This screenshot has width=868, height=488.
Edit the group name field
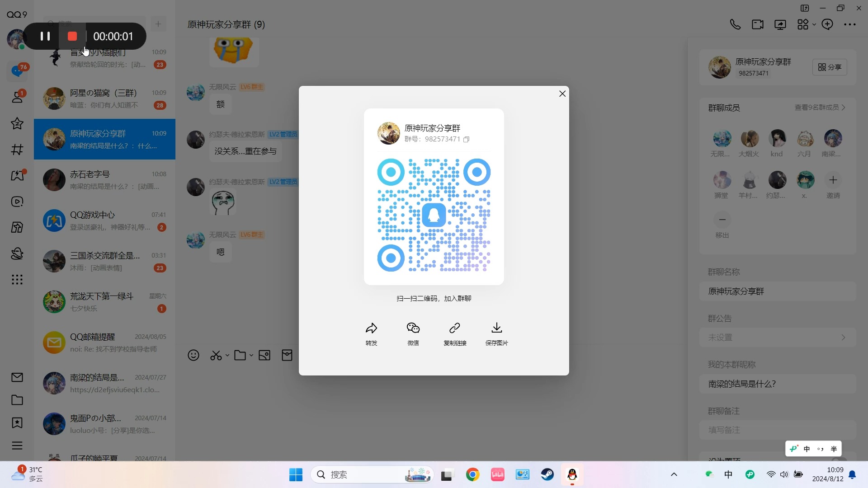(x=778, y=291)
